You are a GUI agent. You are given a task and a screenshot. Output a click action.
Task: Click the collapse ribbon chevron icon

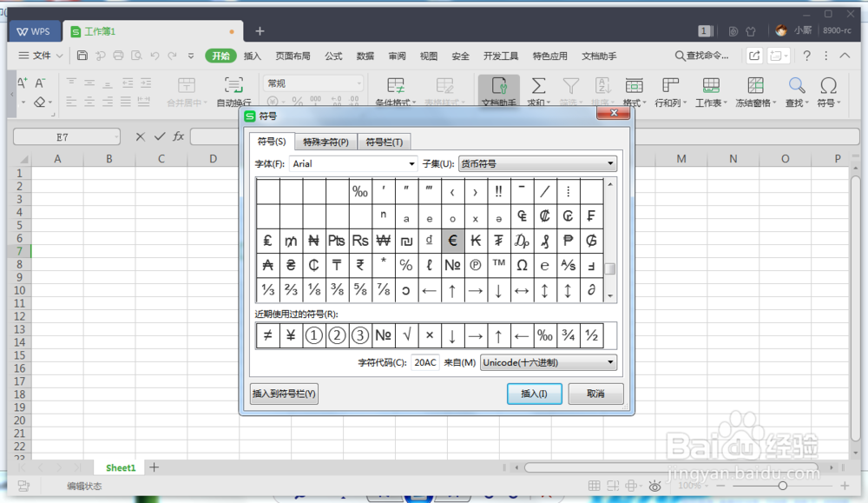[845, 56]
